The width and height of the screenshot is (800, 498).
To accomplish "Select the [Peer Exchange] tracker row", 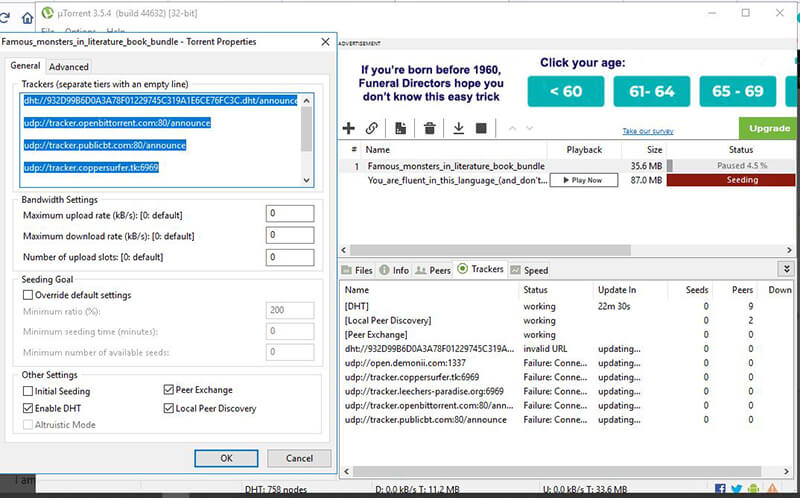I will [x=566, y=335].
